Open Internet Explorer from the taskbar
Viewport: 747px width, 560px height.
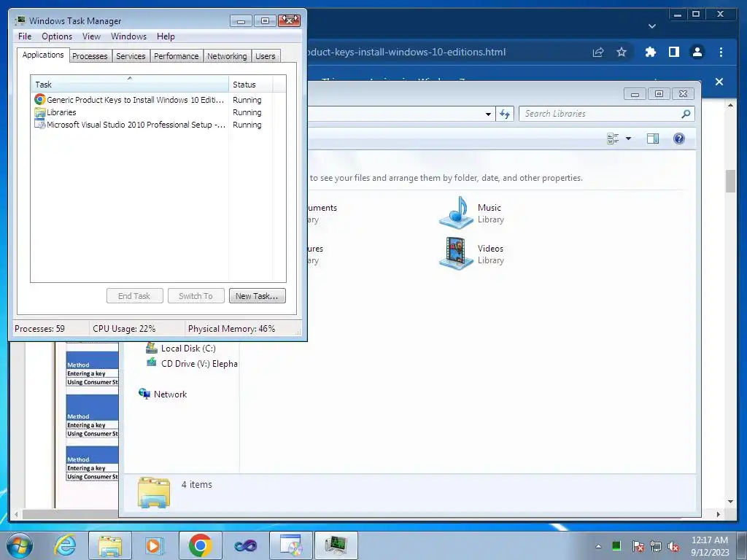[65, 545]
